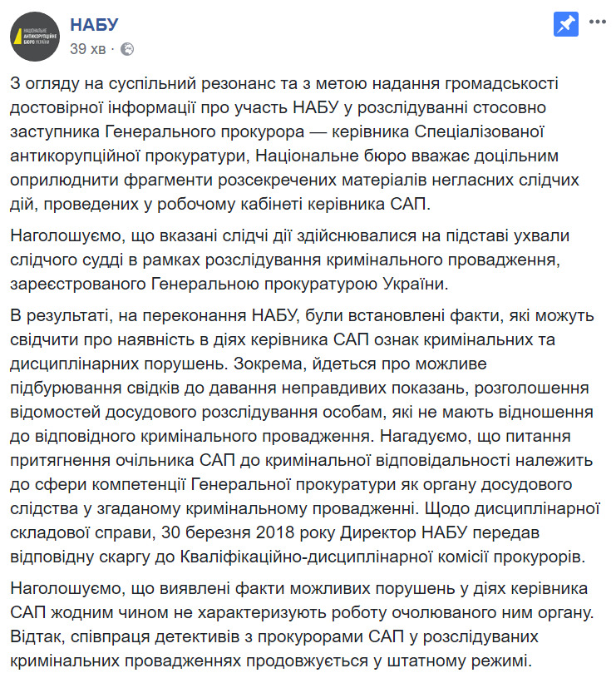This screenshot has height=678, width=616.
Task: Open the three-dot post options menu
Action: point(598,22)
